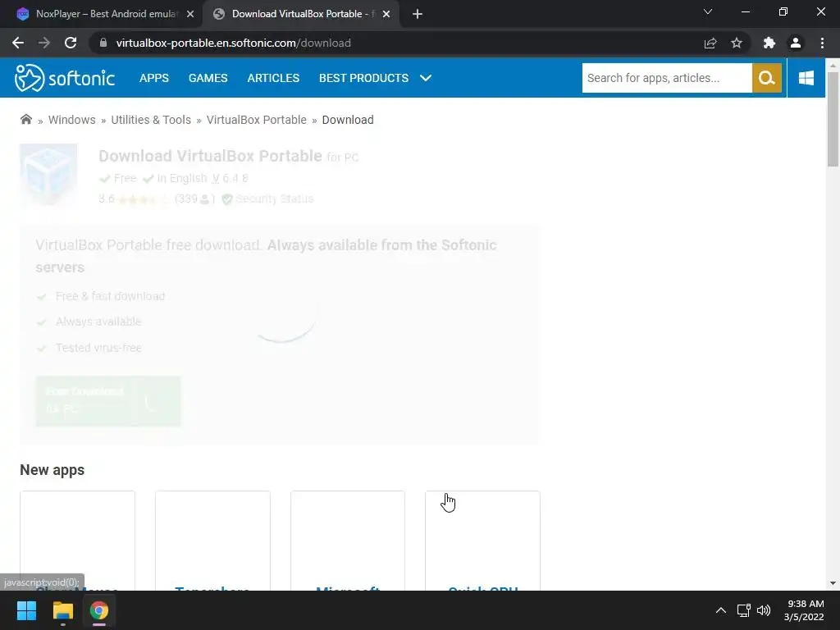Open File Explorer from taskbar
Viewport: 840px width, 630px height.
tap(62, 610)
